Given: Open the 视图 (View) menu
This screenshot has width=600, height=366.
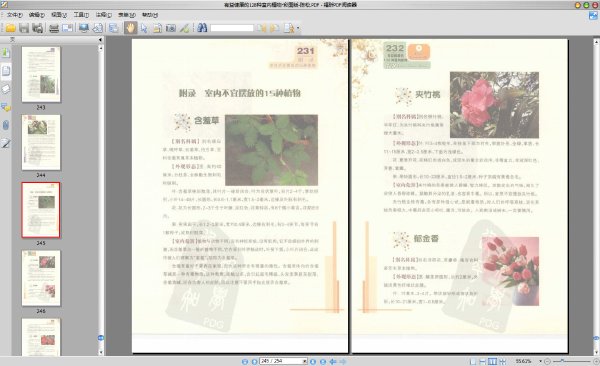Looking at the screenshot, I should click(x=59, y=15).
